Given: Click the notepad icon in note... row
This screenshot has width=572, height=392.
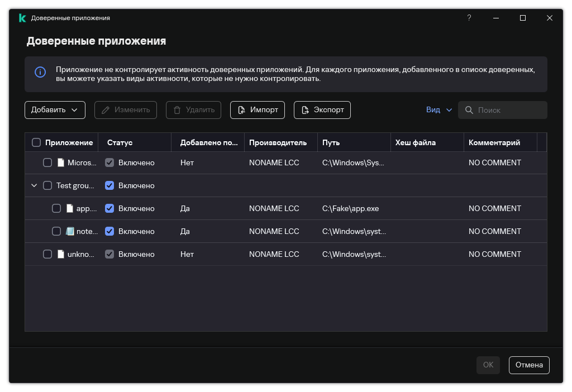Looking at the screenshot, I should [70, 231].
